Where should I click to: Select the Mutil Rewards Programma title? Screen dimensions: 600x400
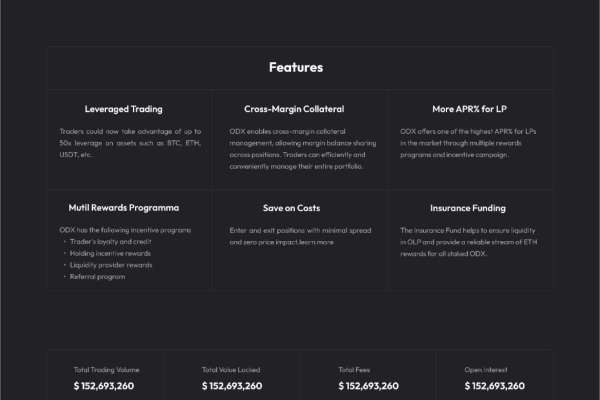[124, 208]
